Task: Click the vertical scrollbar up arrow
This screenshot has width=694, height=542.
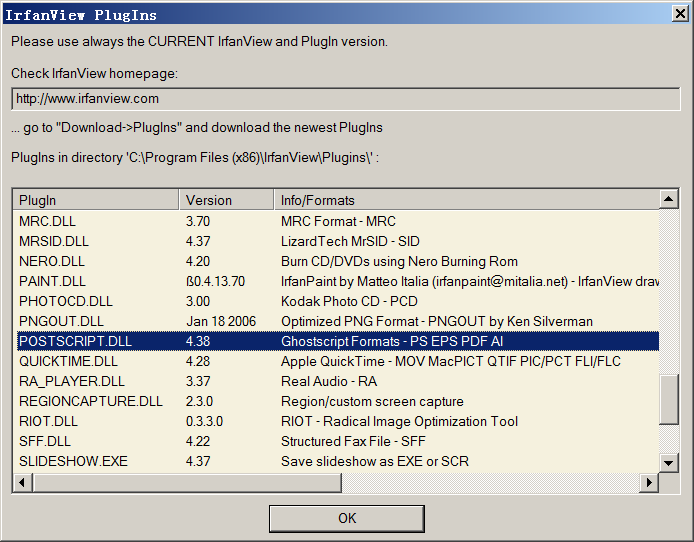Action: point(668,199)
